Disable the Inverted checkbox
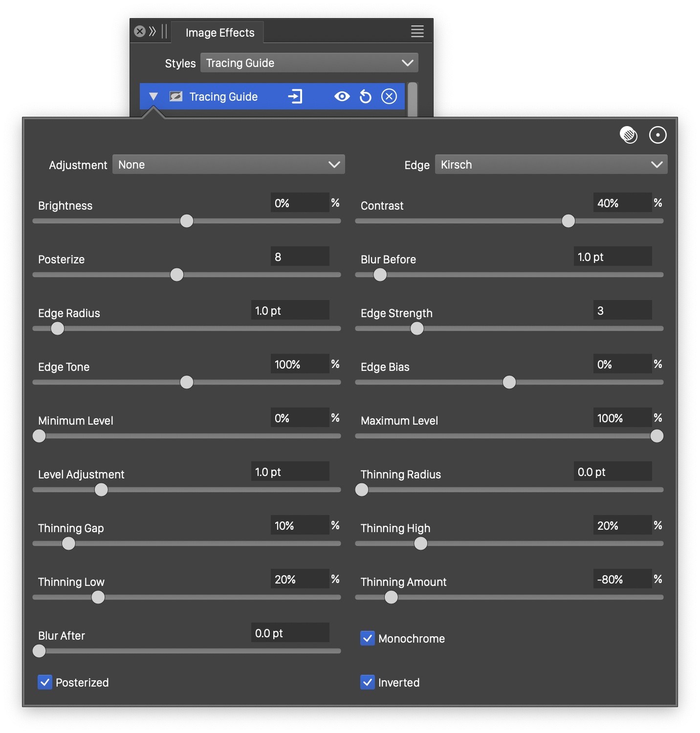This screenshot has height=733, width=700. 368,682
